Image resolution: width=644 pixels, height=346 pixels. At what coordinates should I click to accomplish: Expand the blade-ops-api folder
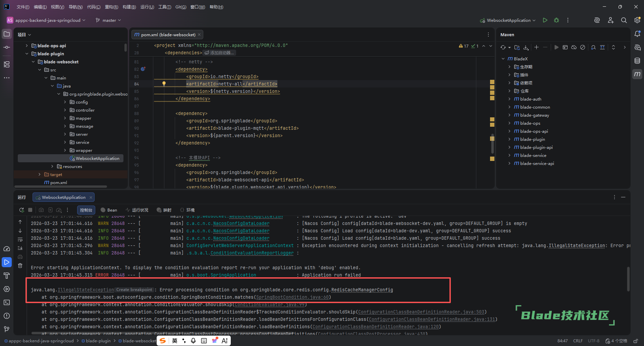(x=27, y=46)
